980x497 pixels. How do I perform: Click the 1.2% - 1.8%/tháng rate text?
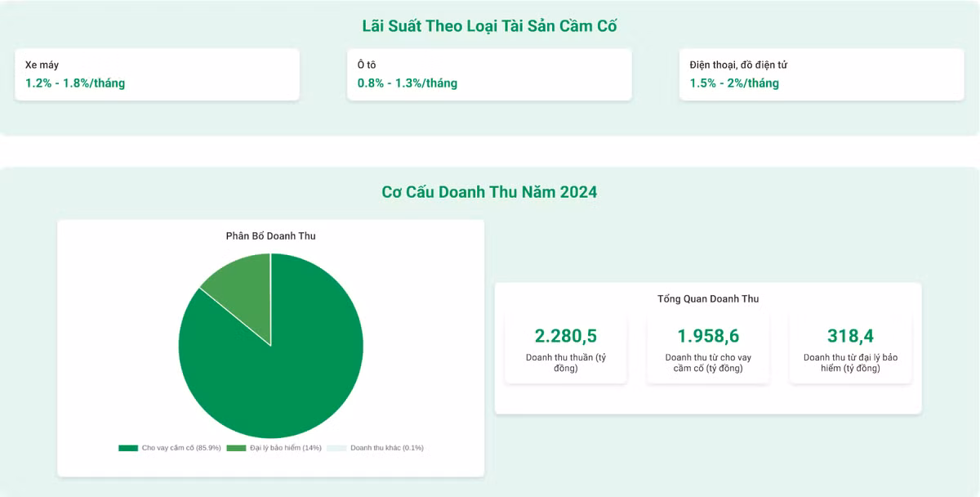coord(75,83)
